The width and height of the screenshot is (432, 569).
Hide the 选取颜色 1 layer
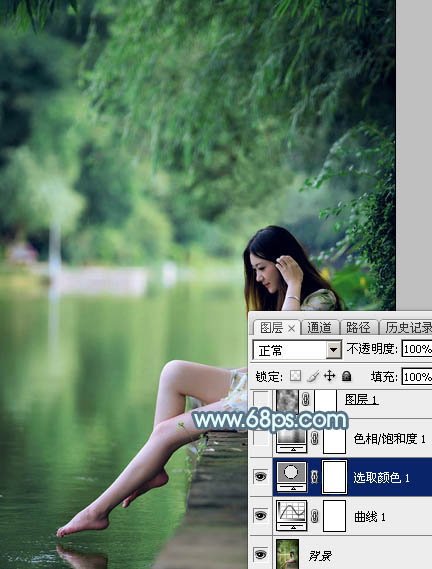pyautogui.click(x=261, y=476)
